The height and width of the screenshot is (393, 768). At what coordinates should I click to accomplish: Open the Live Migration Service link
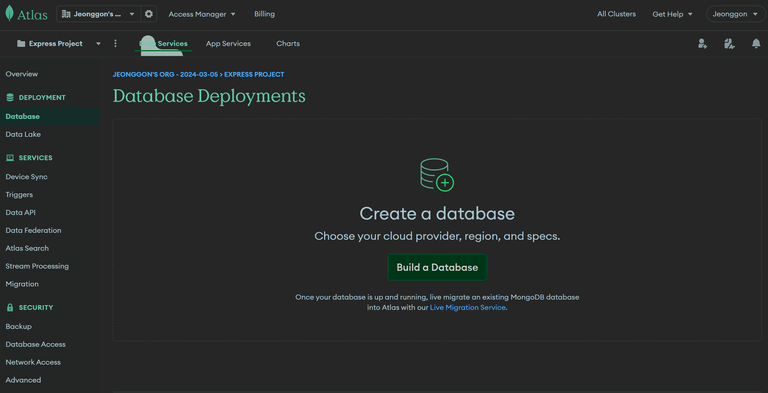[467, 308]
